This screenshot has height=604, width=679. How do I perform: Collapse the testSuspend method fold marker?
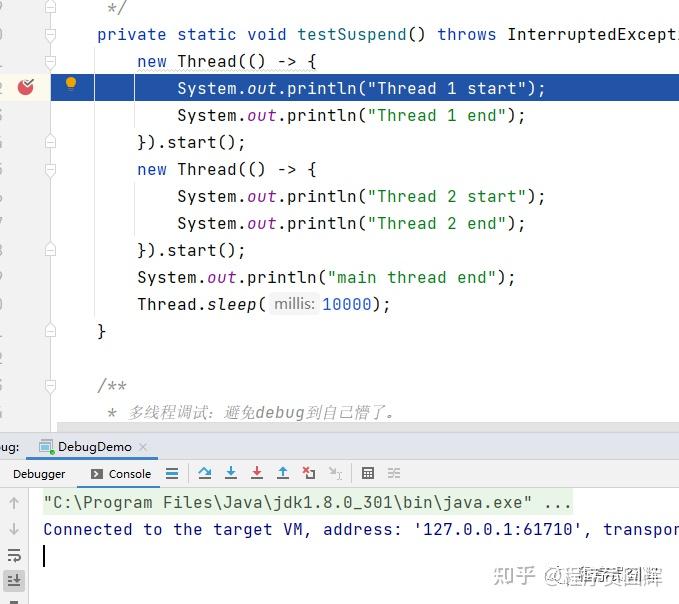[50, 34]
